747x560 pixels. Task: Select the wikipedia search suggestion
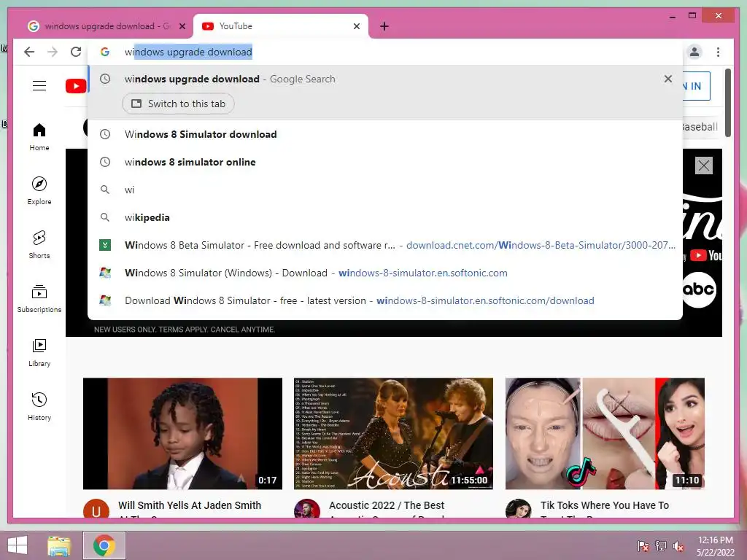click(x=385, y=217)
